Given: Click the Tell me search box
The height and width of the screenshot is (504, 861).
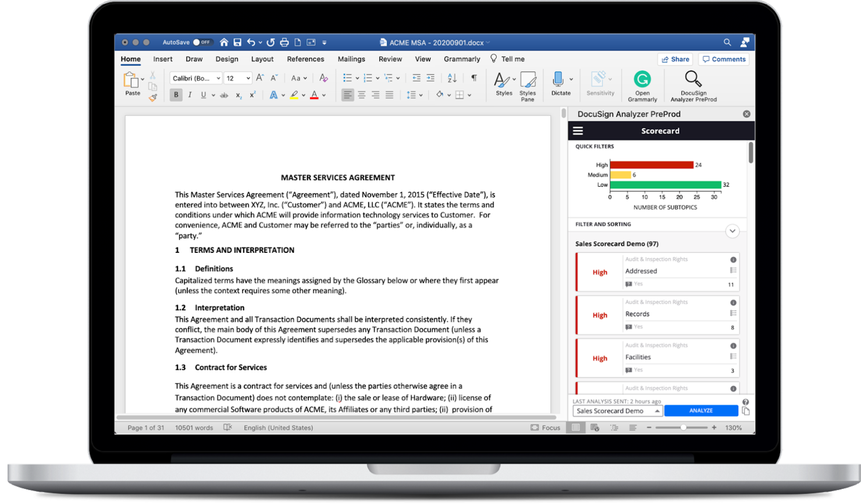Looking at the screenshot, I should pyautogui.click(x=507, y=59).
